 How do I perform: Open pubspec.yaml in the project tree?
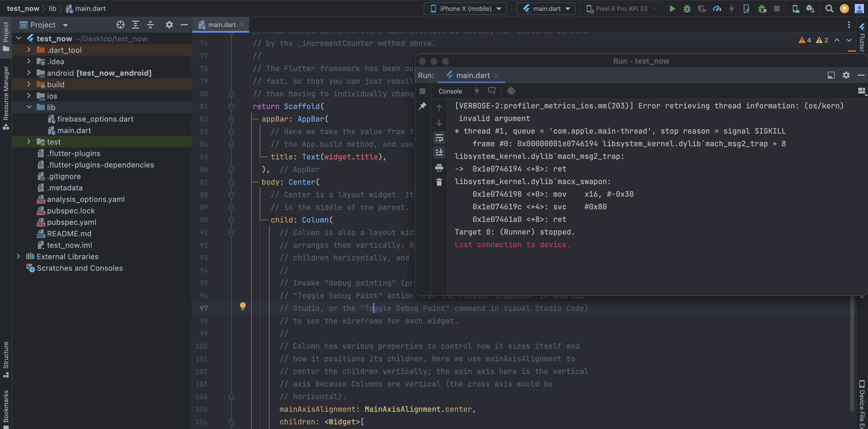[x=71, y=222]
